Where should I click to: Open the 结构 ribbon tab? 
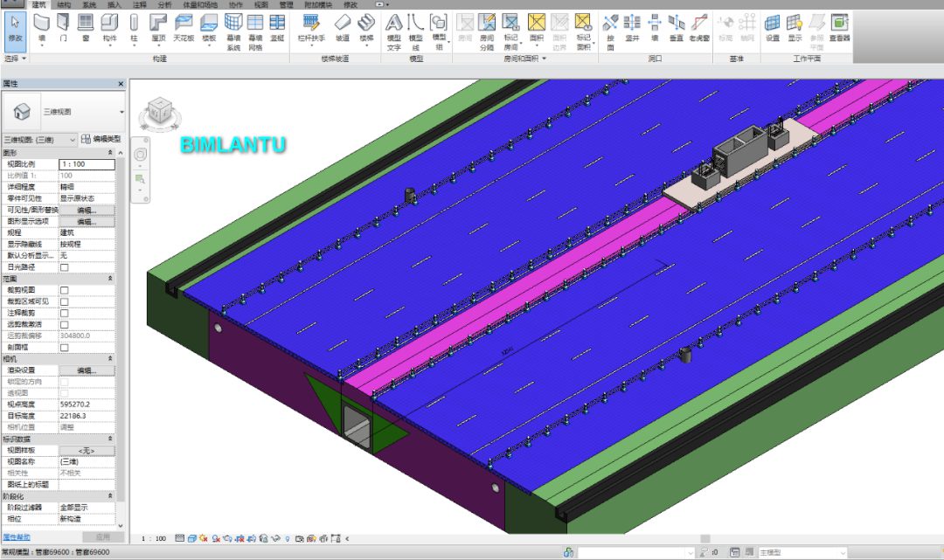[63, 5]
